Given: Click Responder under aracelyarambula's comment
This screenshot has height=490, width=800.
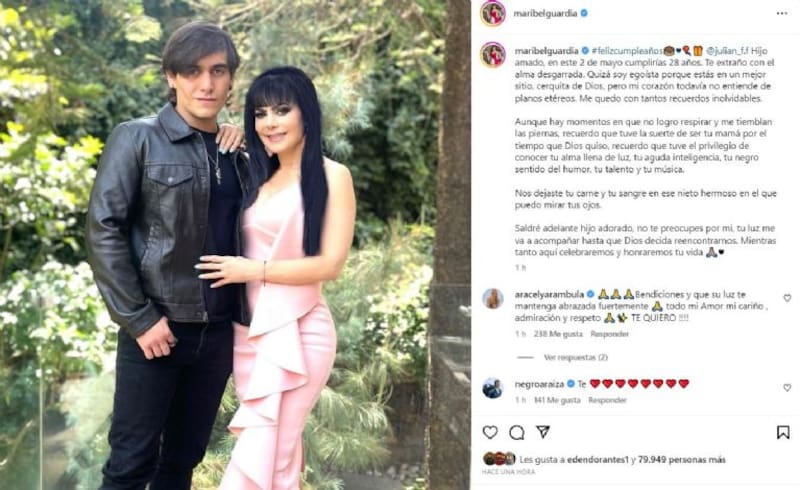Looking at the screenshot, I should [609, 334].
